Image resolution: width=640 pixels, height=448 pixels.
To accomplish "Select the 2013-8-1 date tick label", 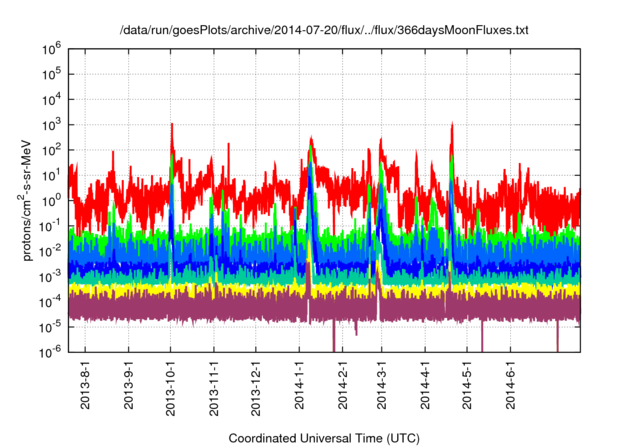I will pos(85,388).
